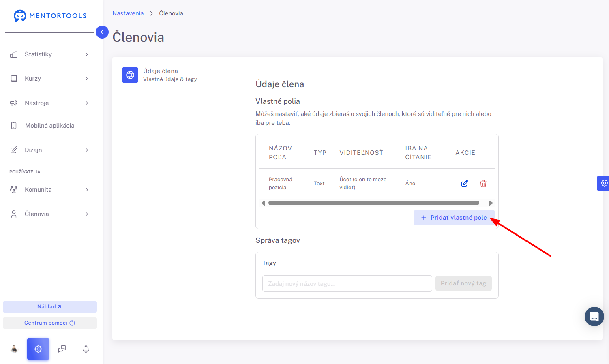The width and height of the screenshot is (609, 364).
Task: Collapse the sidebar with arrow button
Action: pyautogui.click(x=102, y=32)
